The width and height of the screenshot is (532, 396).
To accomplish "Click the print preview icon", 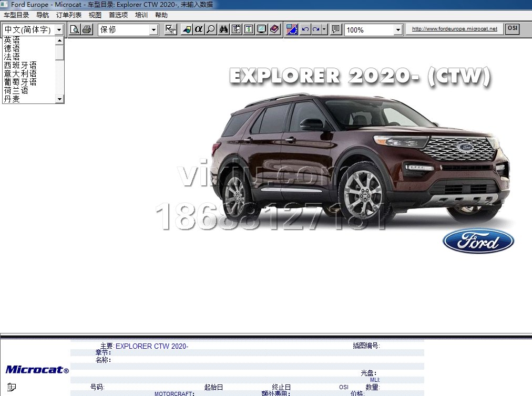I will coord(75,29).
